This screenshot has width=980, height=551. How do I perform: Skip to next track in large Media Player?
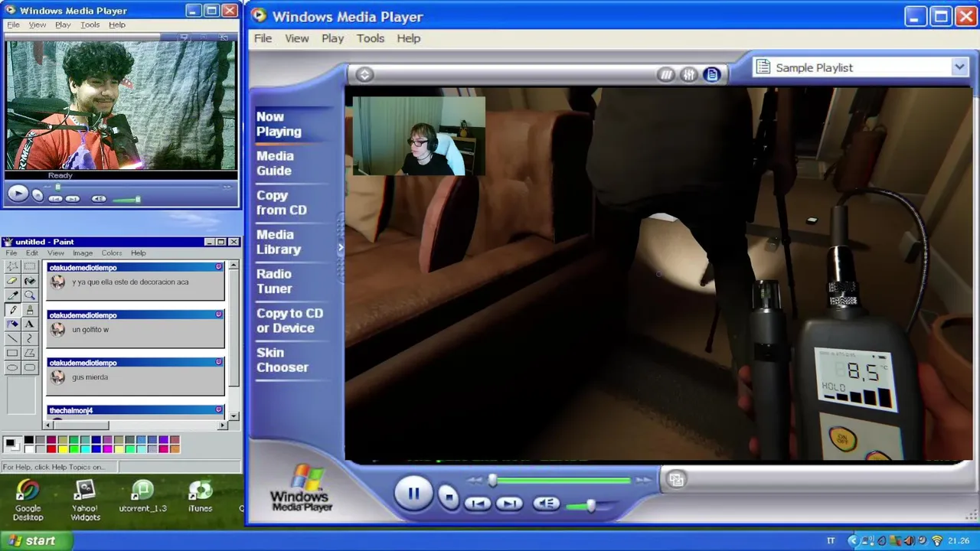[509, 504]
